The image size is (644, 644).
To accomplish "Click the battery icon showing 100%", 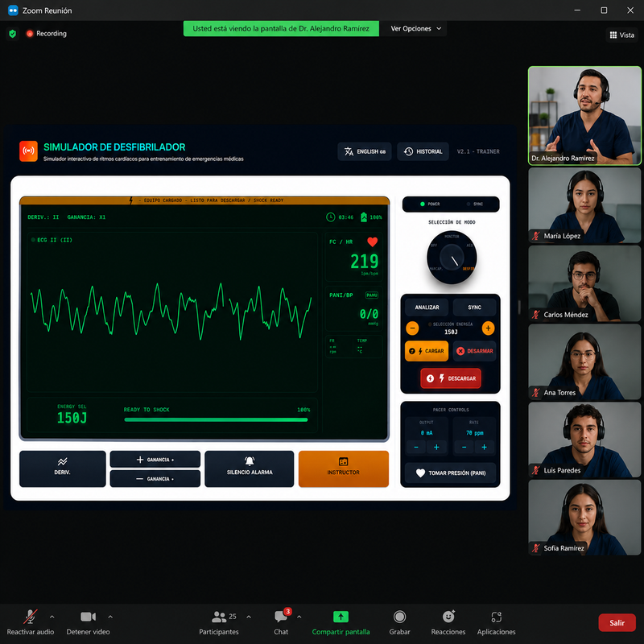I will coord(364,217).
